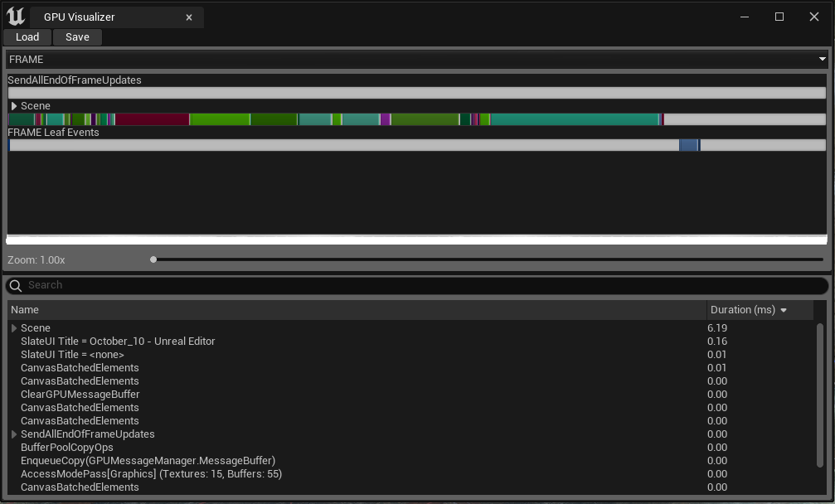The height and width of the screenshot is (504, 835).
Task: Click the Unreal Engine logo icon
Action: point(16,17)
